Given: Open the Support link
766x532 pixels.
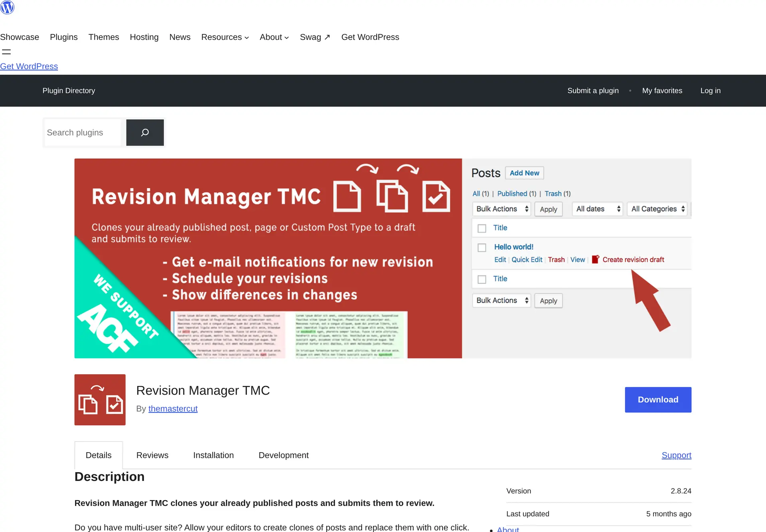Looking at the screenshot, I should click(x=676, y=455).
